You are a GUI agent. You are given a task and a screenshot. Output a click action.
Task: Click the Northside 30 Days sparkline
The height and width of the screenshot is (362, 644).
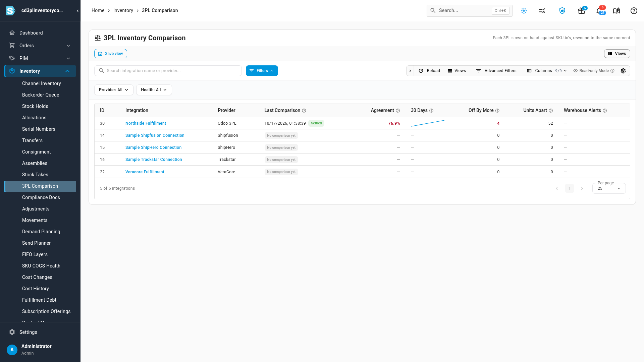point(428,123)
